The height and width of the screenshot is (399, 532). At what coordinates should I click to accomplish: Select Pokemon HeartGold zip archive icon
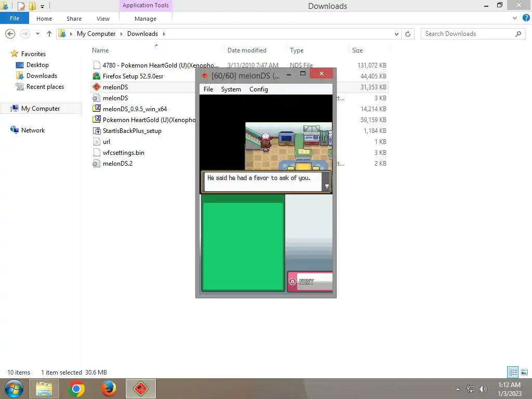coord(97,119)
